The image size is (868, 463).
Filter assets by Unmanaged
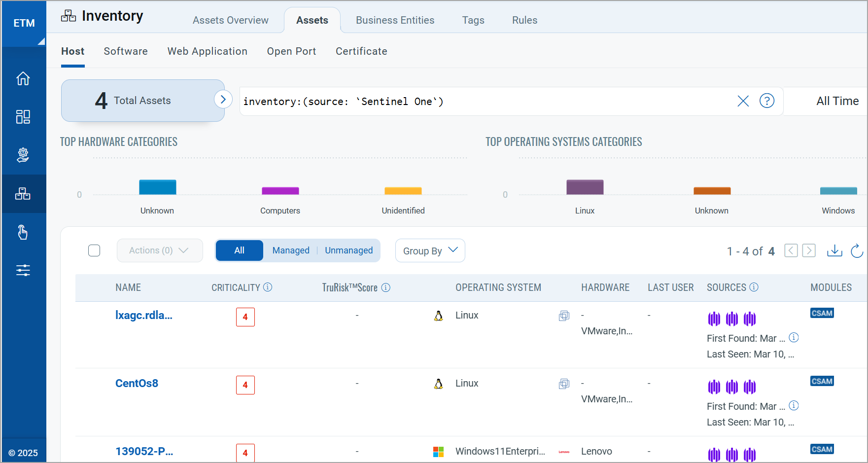348,250
